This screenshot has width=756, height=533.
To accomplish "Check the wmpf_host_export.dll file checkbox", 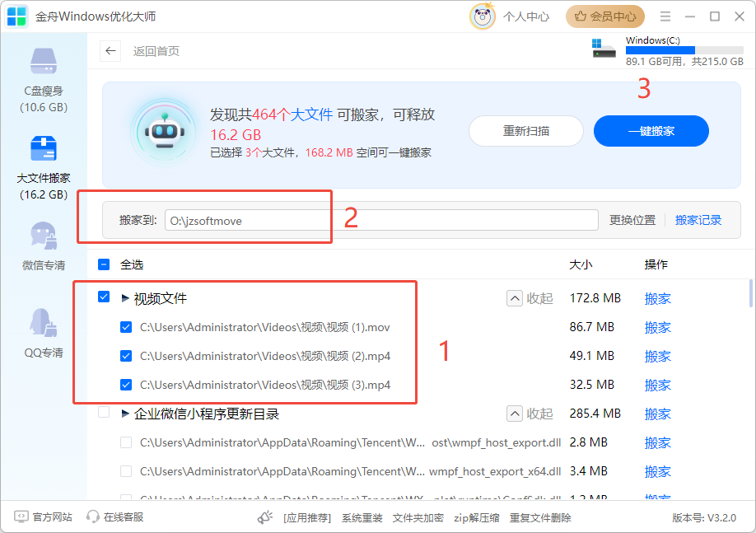I will pos(126,442).
